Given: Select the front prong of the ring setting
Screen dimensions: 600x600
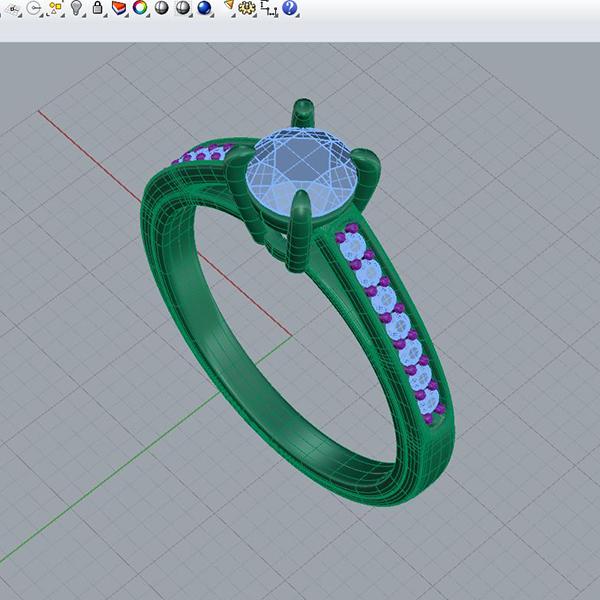Looking at the screenshot, I should click(x=299, y=231).
